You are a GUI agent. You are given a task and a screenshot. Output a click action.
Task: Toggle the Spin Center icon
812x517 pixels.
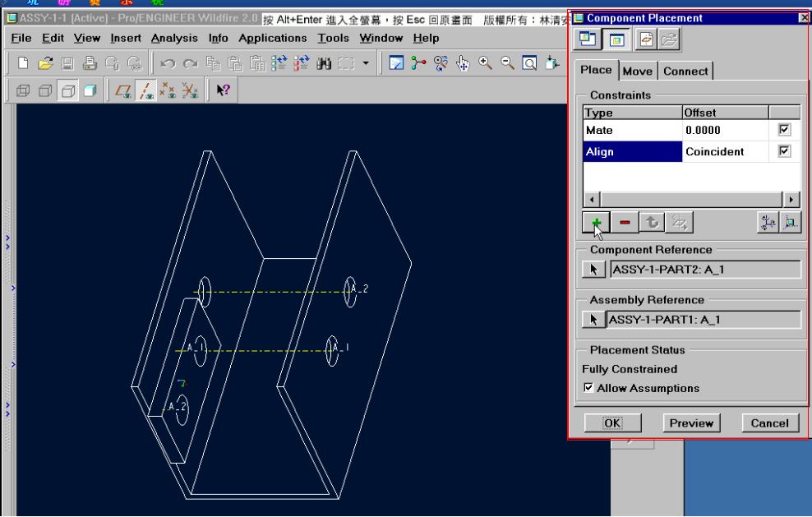[x=418, y=63]
